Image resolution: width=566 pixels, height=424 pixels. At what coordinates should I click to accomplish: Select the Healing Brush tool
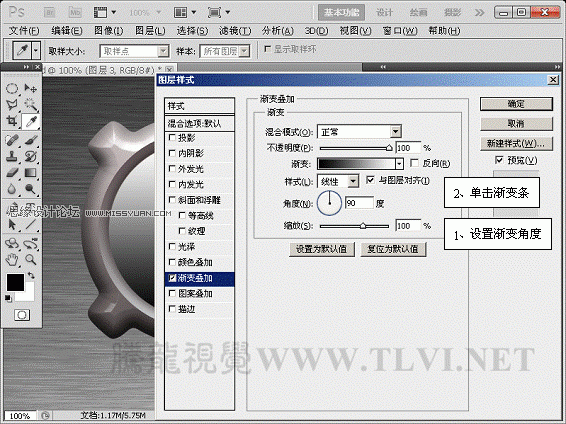click(12, 140)
